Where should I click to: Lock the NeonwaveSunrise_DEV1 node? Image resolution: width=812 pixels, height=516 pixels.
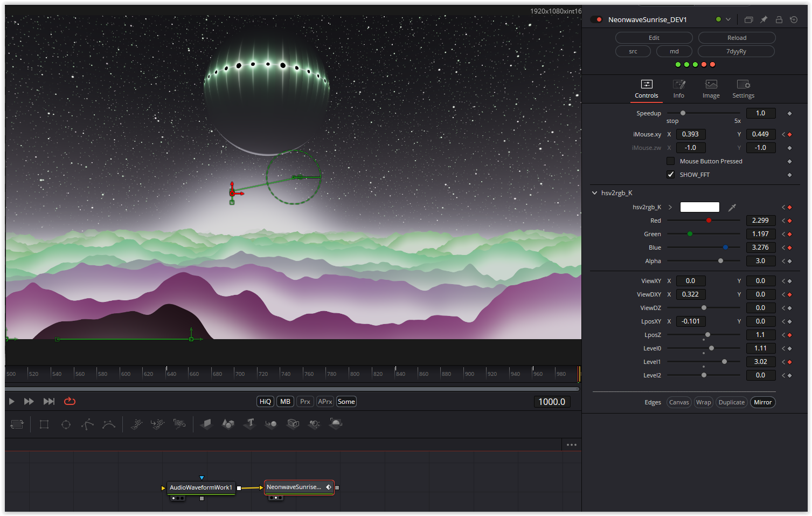[779, 19]
